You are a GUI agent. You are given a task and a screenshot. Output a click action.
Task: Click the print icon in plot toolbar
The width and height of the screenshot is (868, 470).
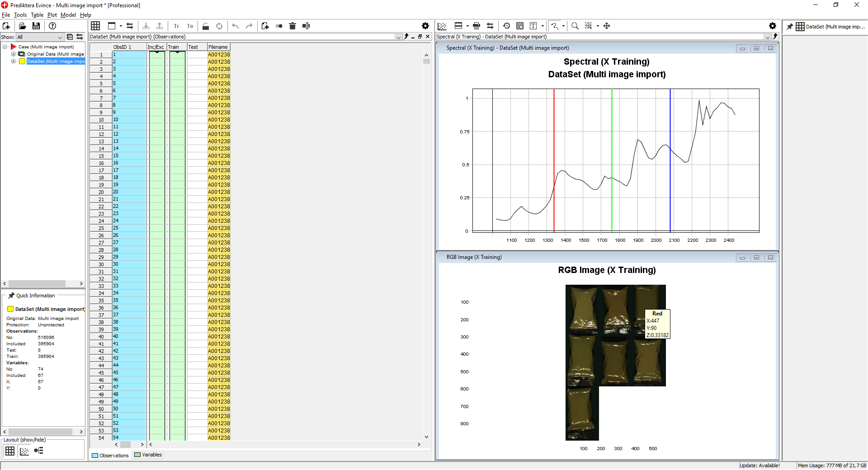pyautogui.click(x=476, y=26)
